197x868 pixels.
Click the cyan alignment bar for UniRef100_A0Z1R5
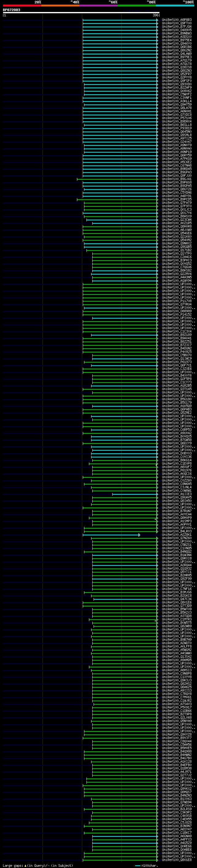click(x=125, y=223)
